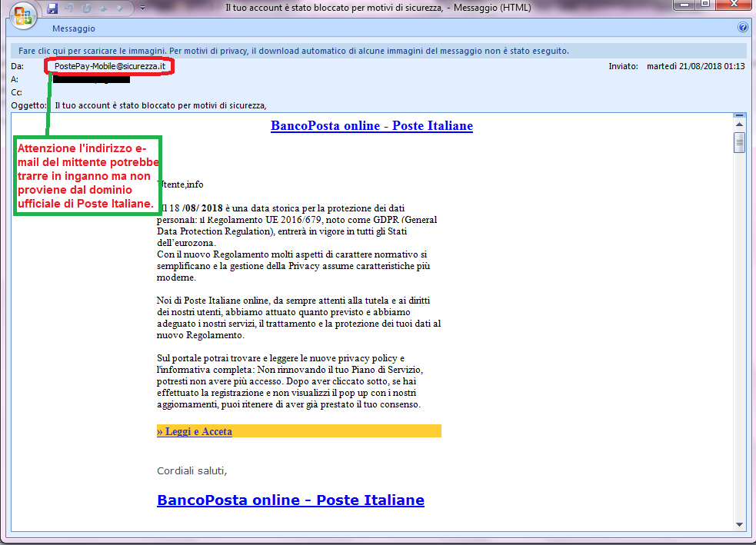Click the Leggi e Acceta link
The image size is (756, 545).
click(x=195, y=431)
